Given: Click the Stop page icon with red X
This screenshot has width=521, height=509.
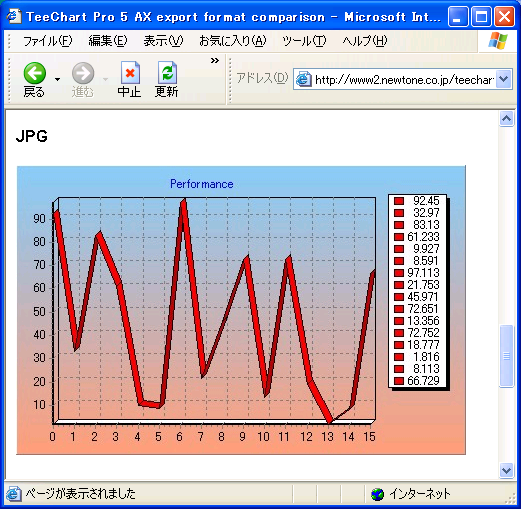Looking at the screenshot, I should (x=130, y=73).
